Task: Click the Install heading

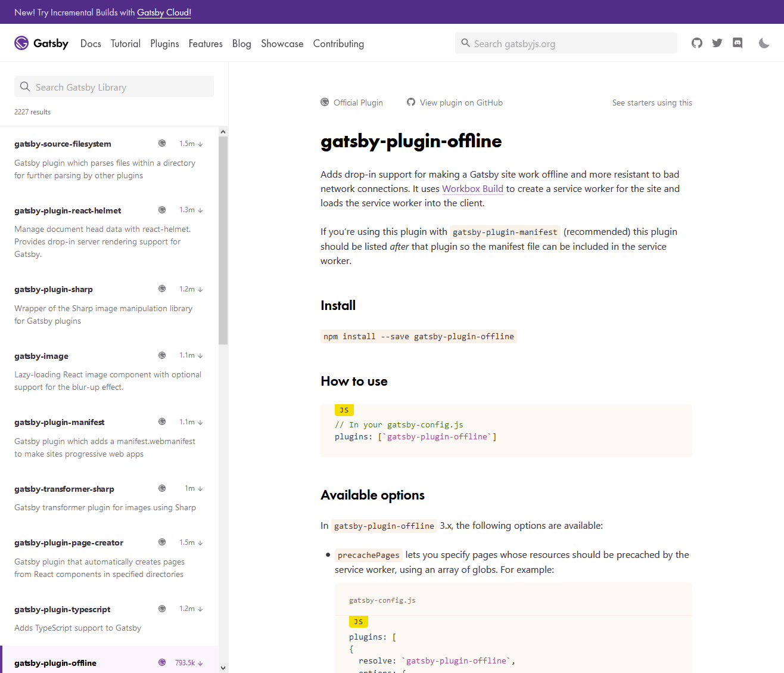Action: pyautogui.click(x=338, y=305)
